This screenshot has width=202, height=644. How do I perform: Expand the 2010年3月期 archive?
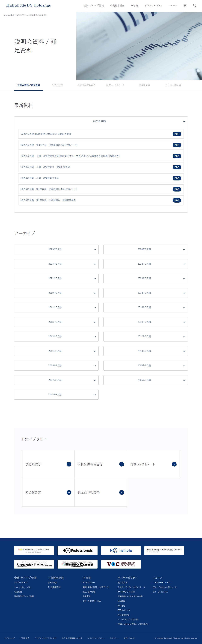pos(146,351)
